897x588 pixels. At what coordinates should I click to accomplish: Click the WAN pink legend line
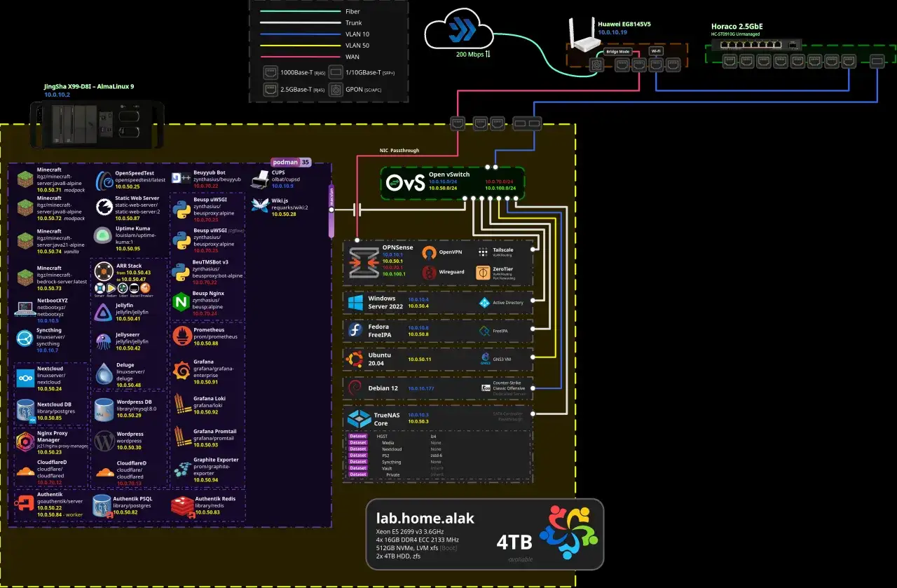tap(299, 57)
